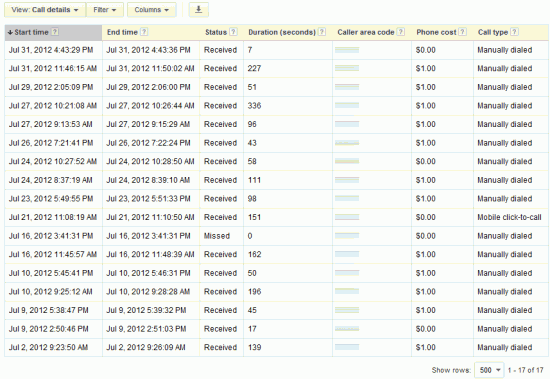Select end time Jul 23, 2012 5:51:33 PM

click(x=148, y=199)
